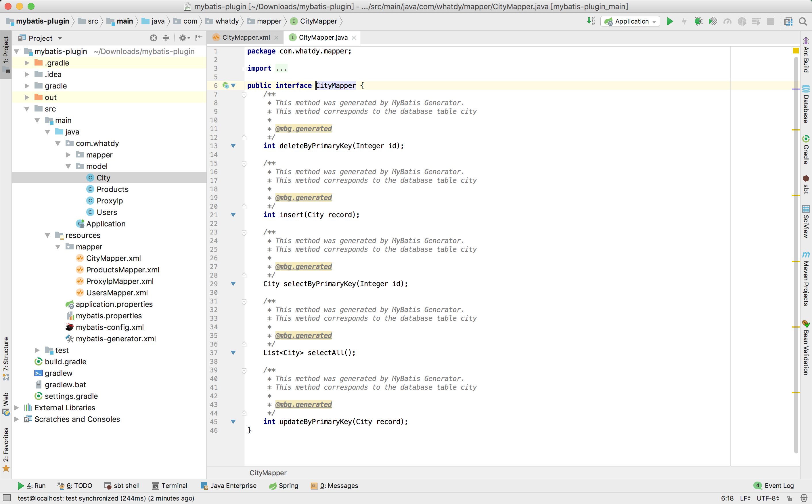The width and height of the screenshot is (812, 504).
Task: Expand the java mapper package
Action: coord(68,155)
